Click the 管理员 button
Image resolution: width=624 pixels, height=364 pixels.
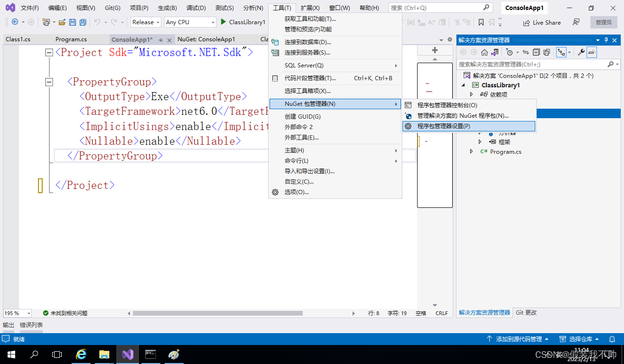[x=604, y=22]
